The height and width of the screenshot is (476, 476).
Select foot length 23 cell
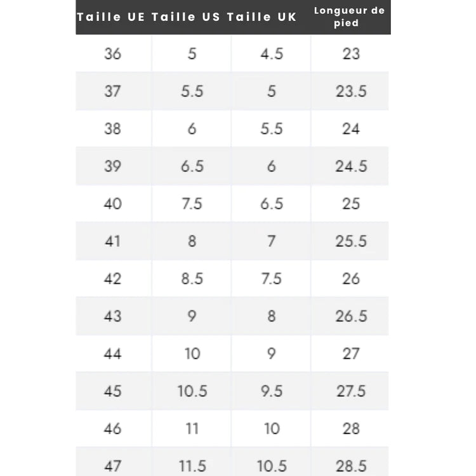click(351, 54)
